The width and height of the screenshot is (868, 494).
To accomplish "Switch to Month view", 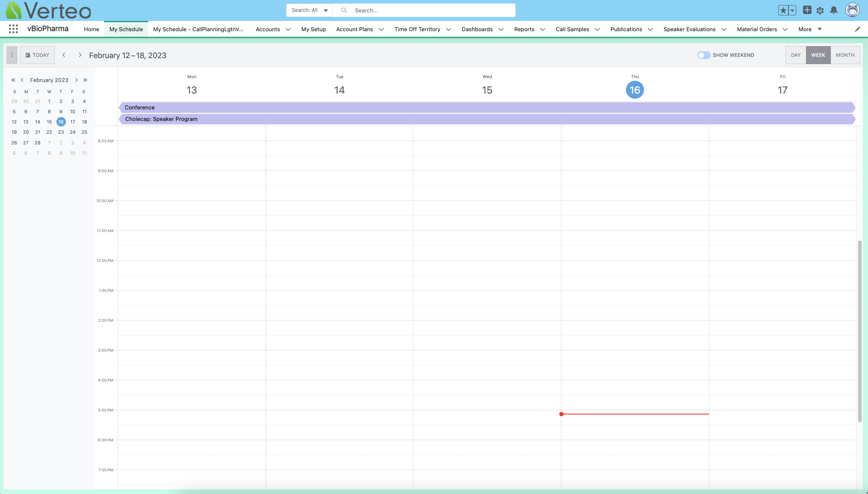I will pyautogui.click(x=845, y=55).
